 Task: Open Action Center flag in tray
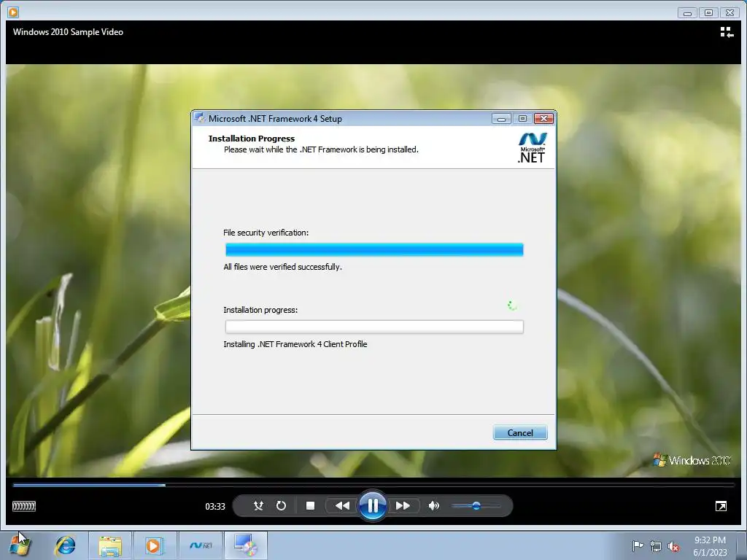click(638, 546)
